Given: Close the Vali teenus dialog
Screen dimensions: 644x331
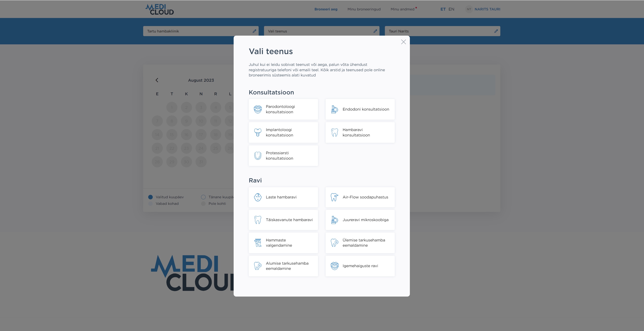Looking at the screenshot, I should [403, 42].
